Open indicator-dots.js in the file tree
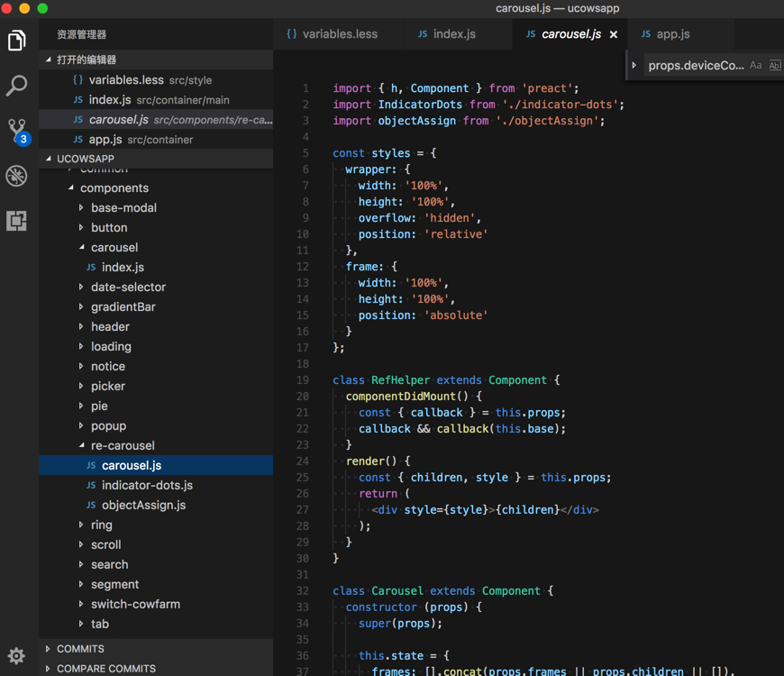Viewport: 784px width, 676px height. 146,485
